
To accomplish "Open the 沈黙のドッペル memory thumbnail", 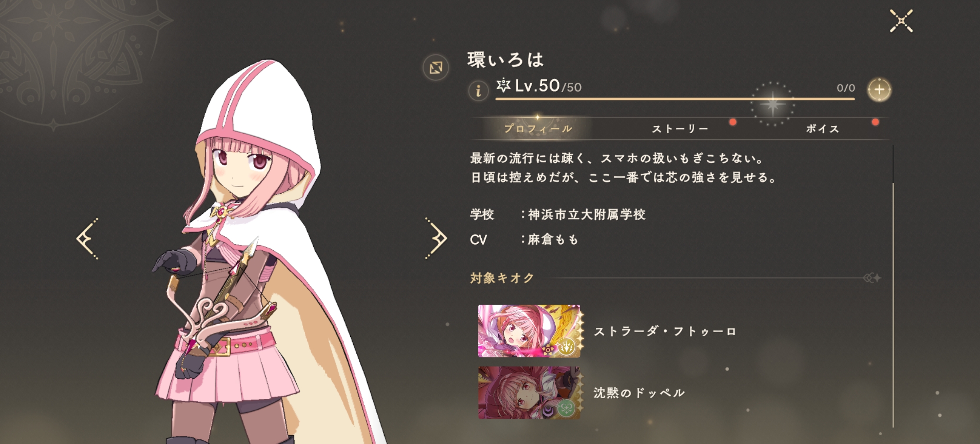I will point(530,393).
